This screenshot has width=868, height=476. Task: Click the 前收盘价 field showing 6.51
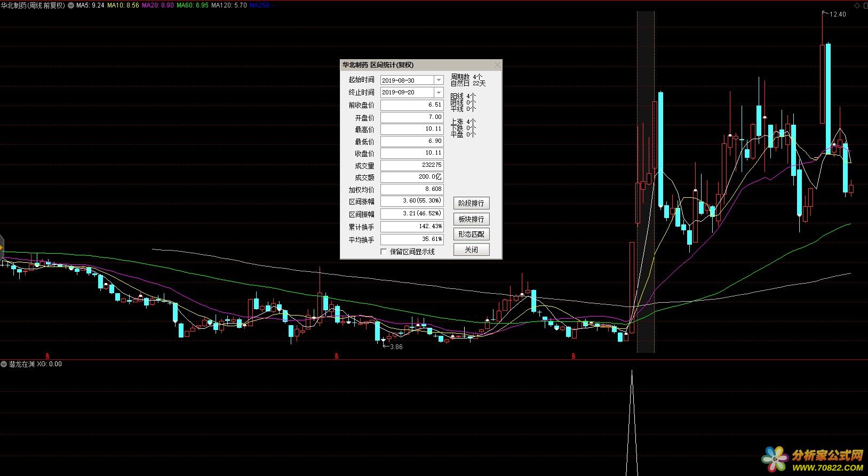411,105
